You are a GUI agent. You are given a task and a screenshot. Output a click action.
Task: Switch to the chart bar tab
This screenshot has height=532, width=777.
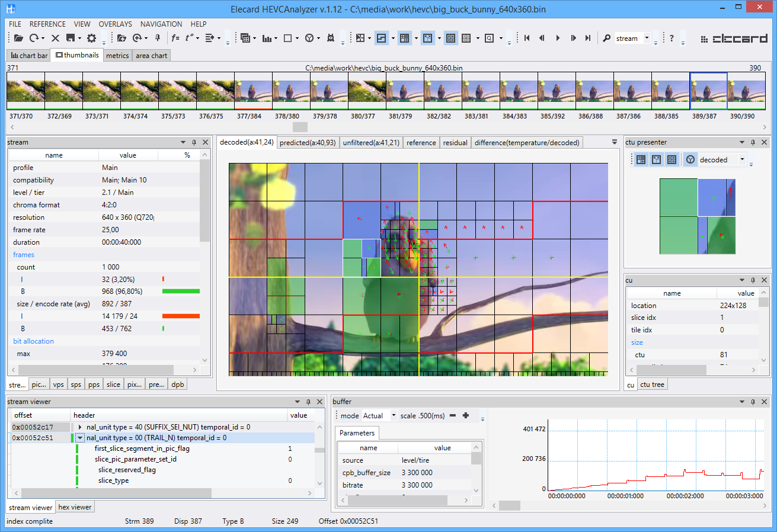[29, 55]
